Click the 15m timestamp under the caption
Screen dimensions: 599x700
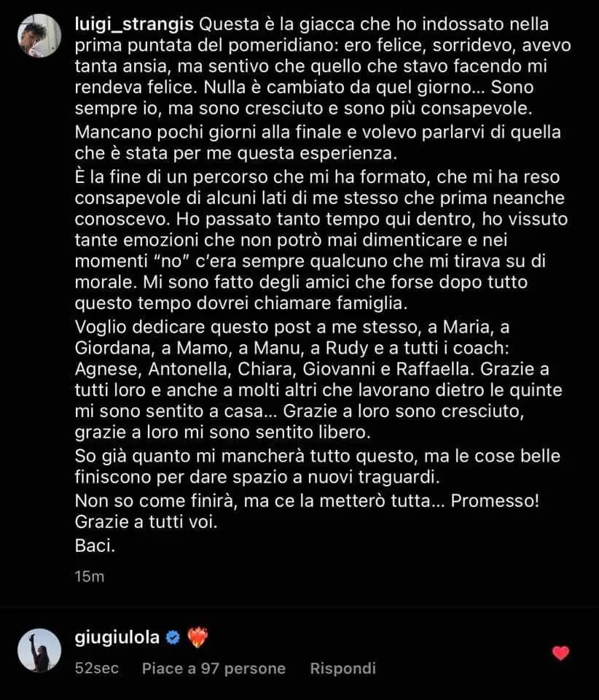pos(90,576)
